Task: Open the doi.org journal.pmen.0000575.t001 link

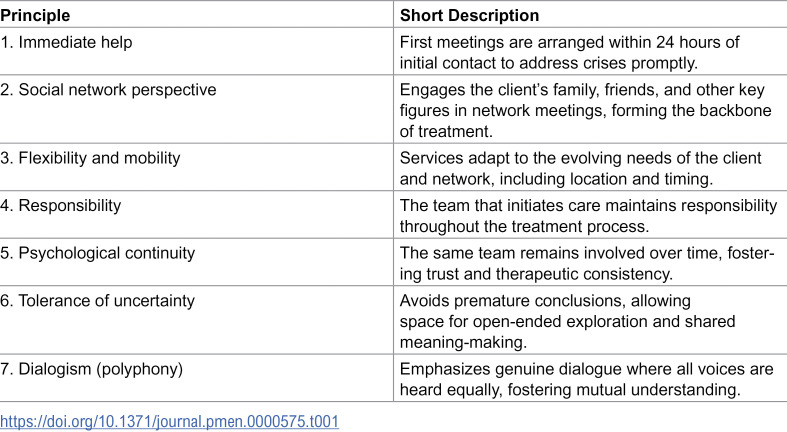Action: (169, 421)
